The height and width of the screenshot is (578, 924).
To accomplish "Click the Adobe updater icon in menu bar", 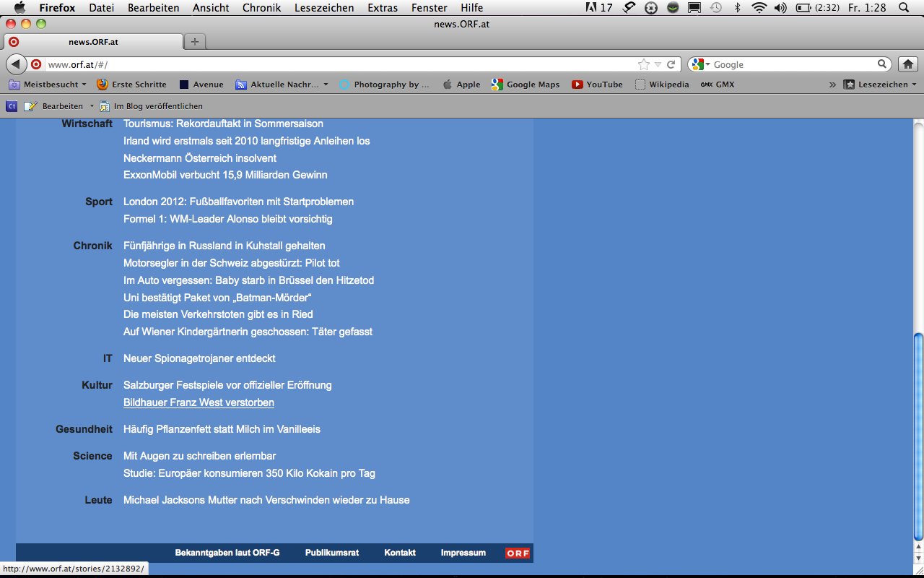I will 601,8.
